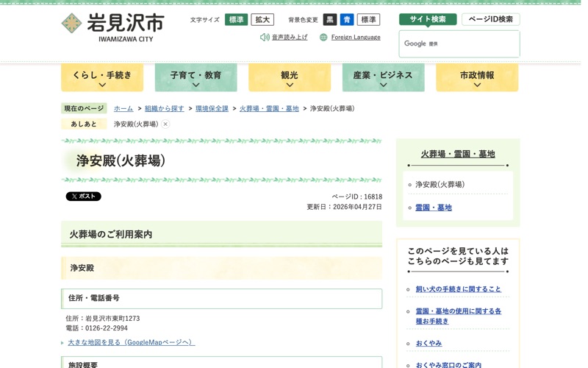Expand the 産業・ビジネス menu
Screen dimensions: 588x368
click(383, 77)
